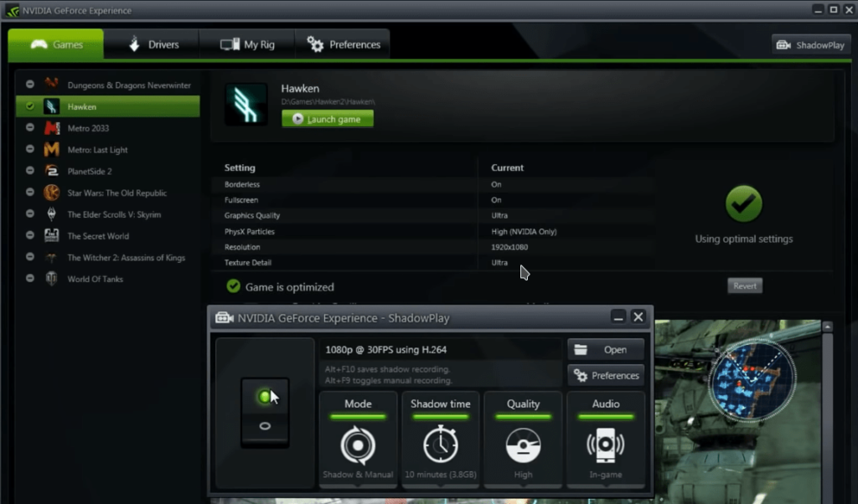This screenshot has width=858, height=504.
Task: Click the Hawken gameplay screenshot thumbnail
Action: pyautogui.click(x=737, y=412)
